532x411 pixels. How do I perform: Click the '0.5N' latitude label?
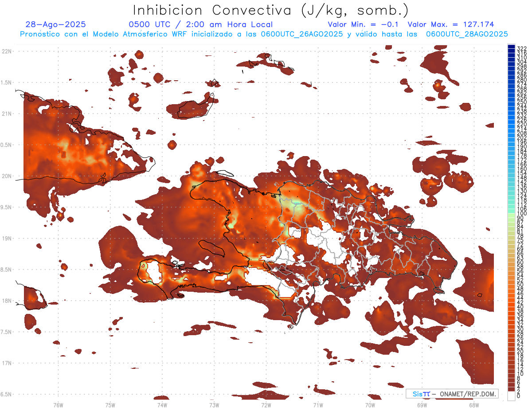[x=7, y=145]
